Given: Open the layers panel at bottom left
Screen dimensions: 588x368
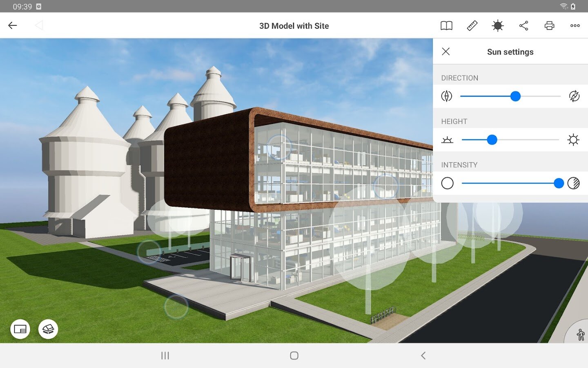Looking at the screenshot, I should (x=48, y=329).
